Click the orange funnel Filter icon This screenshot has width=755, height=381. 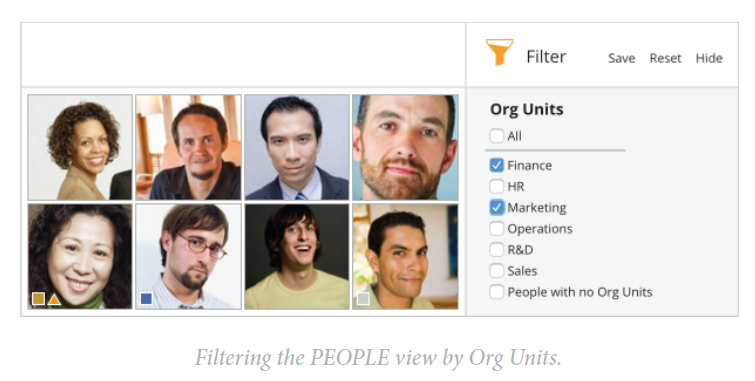[x=499, y=52]
